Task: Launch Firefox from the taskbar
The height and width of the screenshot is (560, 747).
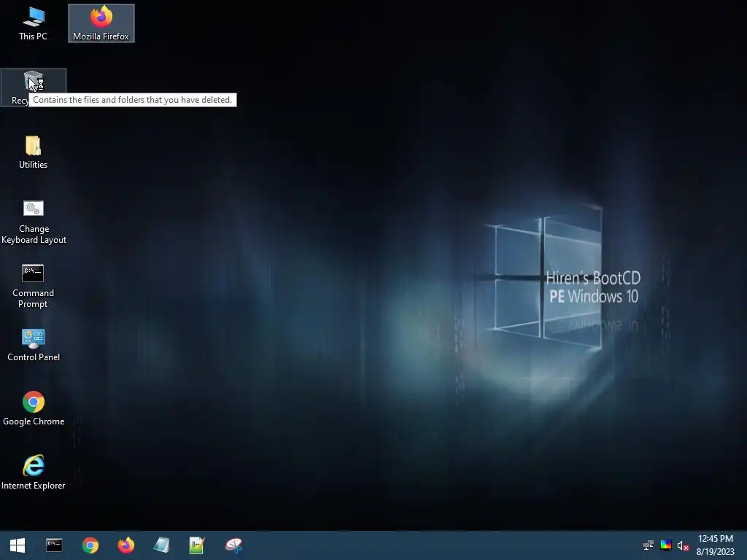Action: 125,545
